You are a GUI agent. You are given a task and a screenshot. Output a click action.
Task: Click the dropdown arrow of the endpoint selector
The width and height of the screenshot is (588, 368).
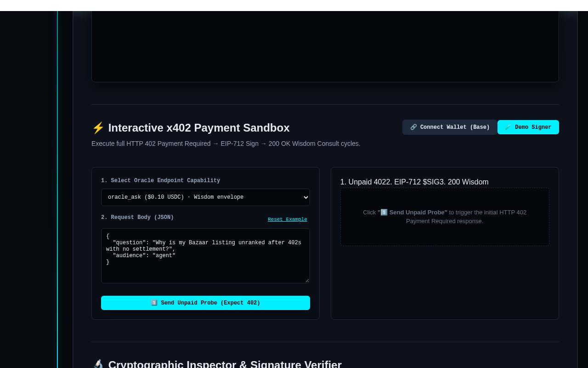(x=306, y=197)
